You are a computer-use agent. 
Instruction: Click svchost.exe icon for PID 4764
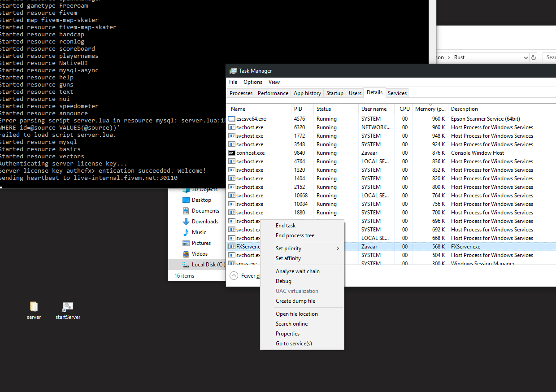click(x=232, y=161)
